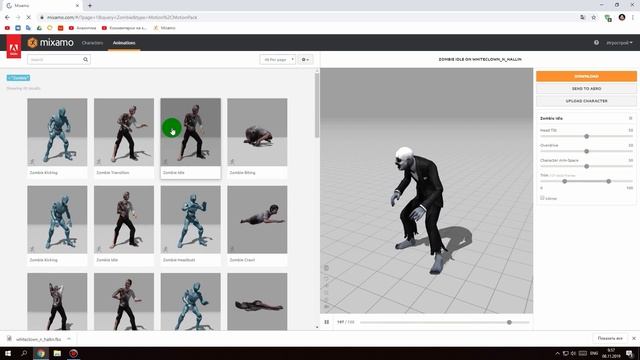Click the Trim slider start handle

pyautogui.click(x=564, y=181)
